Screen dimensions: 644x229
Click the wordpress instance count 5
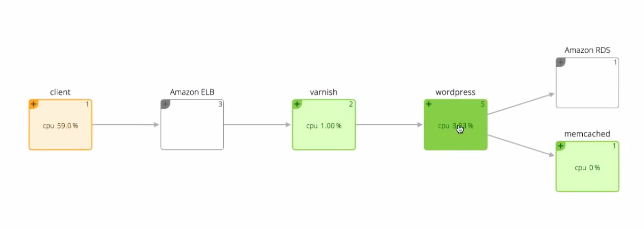[483, 104]
